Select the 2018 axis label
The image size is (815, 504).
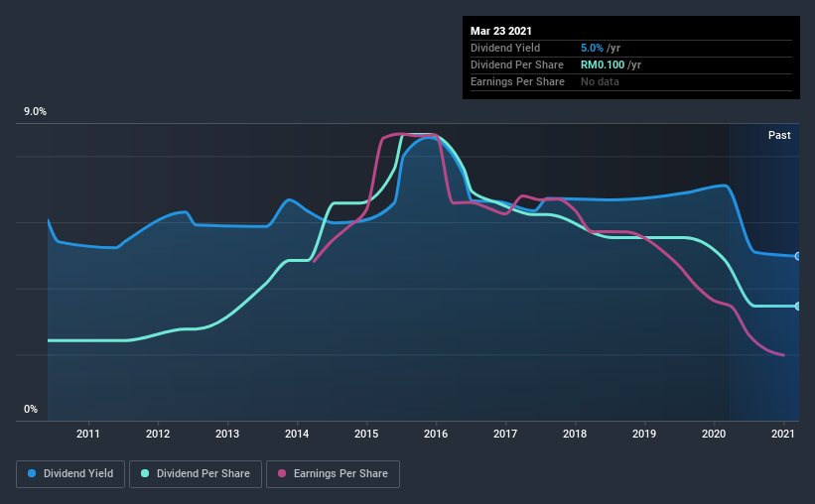[575, 434]
